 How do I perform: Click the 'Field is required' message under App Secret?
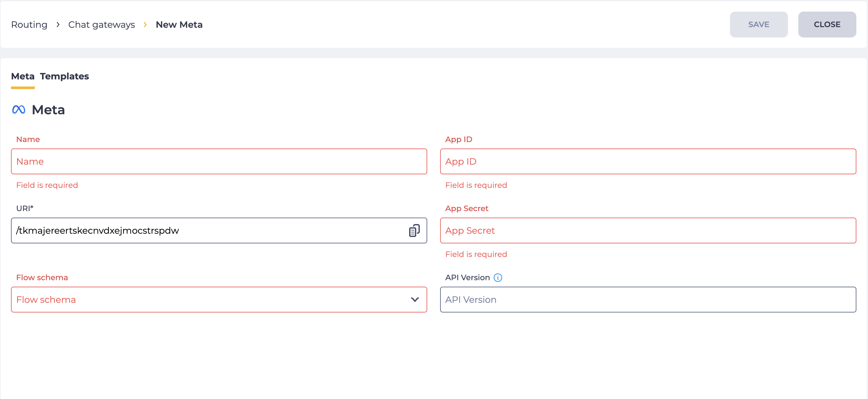(476, 254)
